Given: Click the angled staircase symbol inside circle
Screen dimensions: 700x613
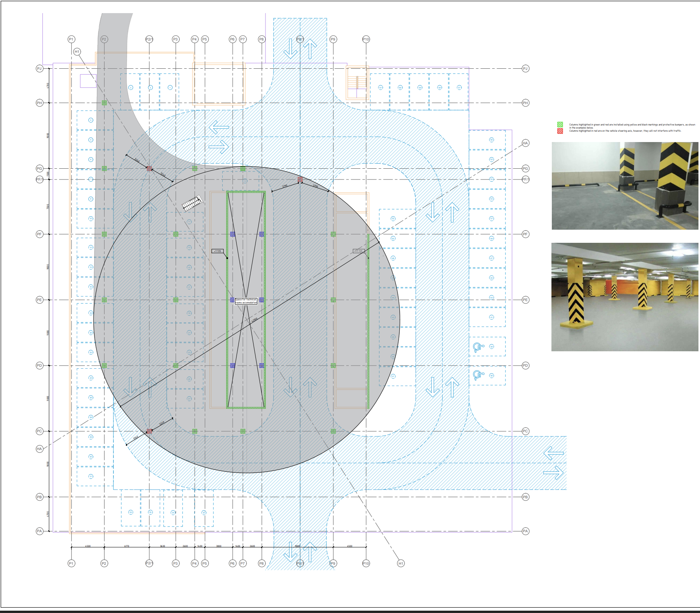Looking at the screenshot, I should (x=192, y=203).
